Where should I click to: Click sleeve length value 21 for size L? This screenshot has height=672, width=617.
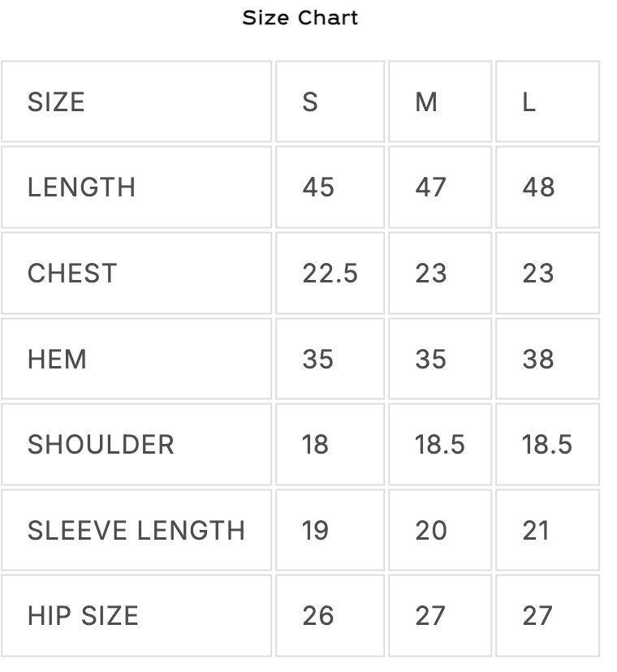[537, 531]
